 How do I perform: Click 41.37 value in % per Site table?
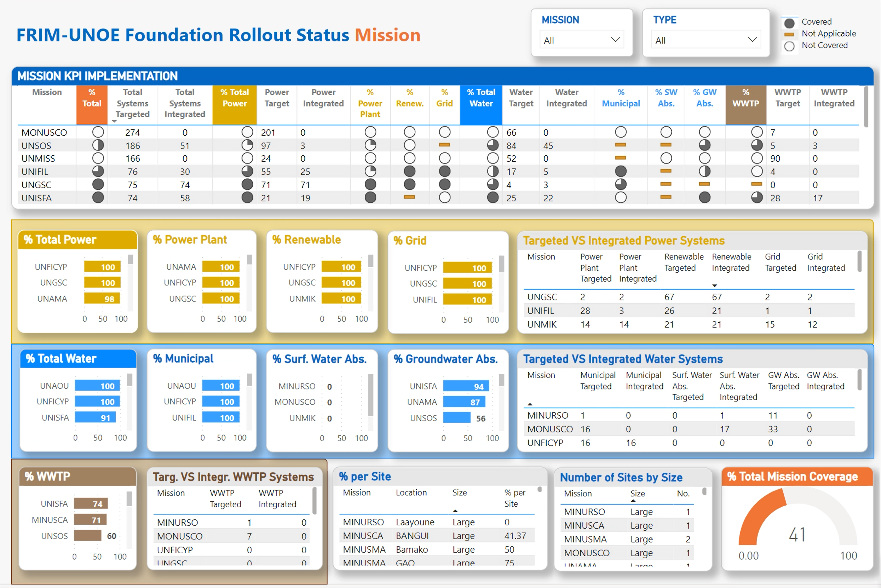[515, 536]
